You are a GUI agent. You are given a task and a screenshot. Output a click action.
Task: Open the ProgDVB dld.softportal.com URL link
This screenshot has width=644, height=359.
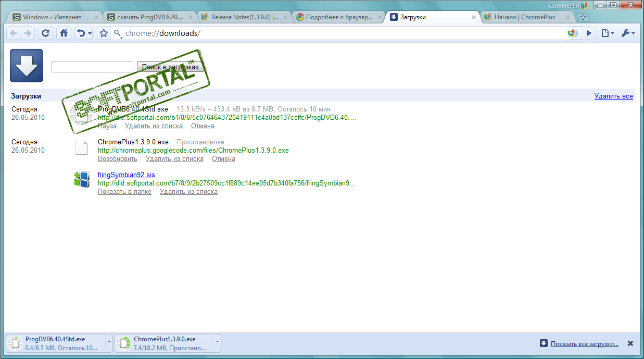pos(227,118)
